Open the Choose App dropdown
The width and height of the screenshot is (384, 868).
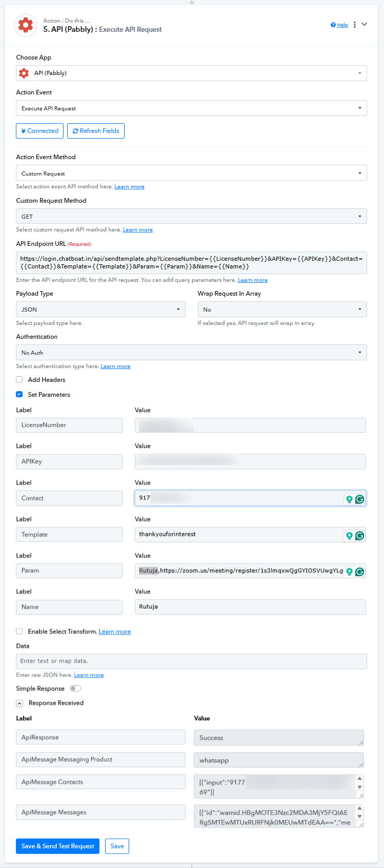click(x=191, y=73)
